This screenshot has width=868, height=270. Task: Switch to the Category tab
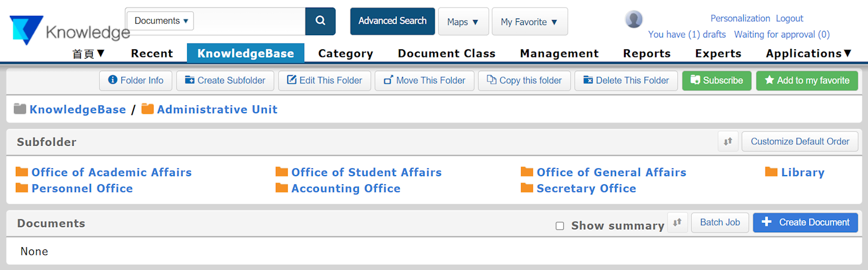click(x=345, y=53)
